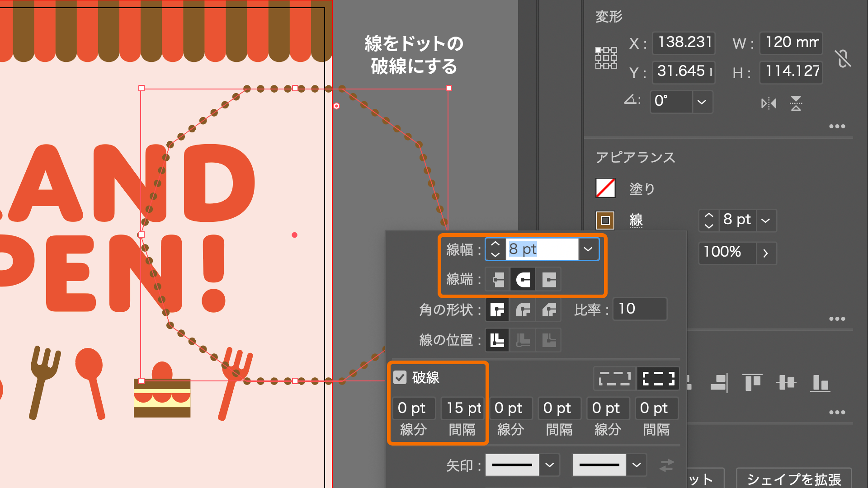The image size is (868, 488).
Task: Expand the opacity 100% flyout arrow
Action: point(765,253)
